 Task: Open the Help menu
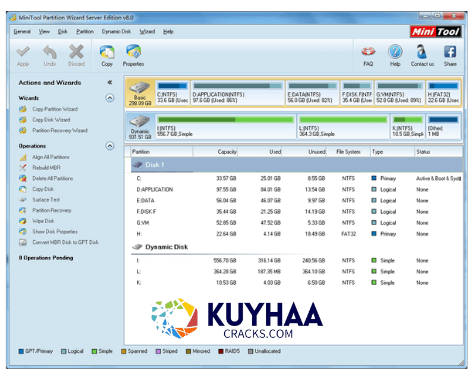pos(168,32)
